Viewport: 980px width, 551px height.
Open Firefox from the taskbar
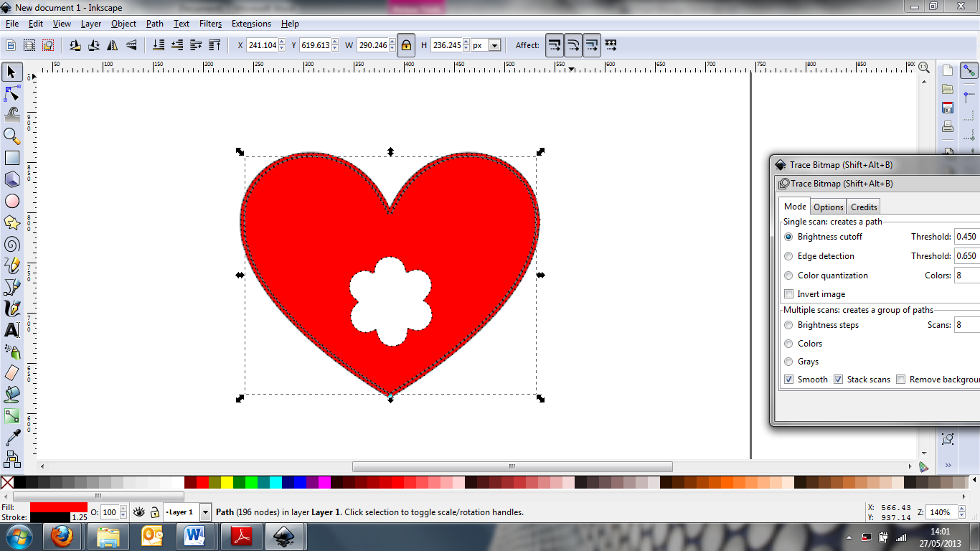click(62, 536)
